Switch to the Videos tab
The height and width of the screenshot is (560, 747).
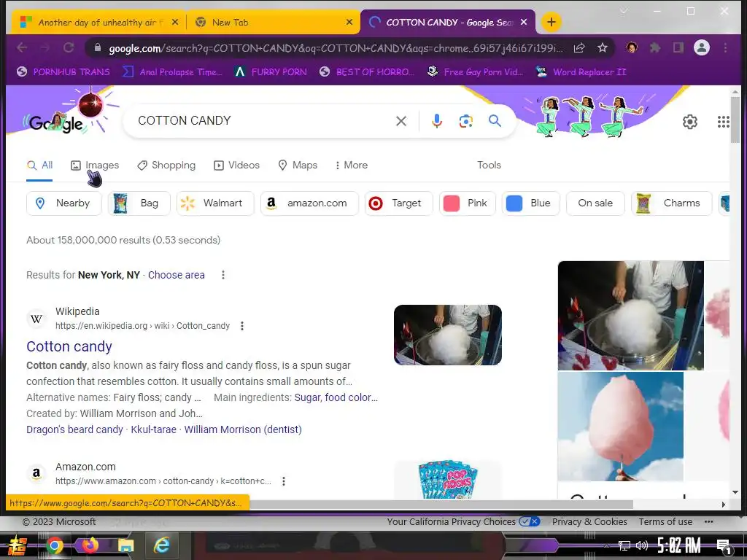(237, 166)
